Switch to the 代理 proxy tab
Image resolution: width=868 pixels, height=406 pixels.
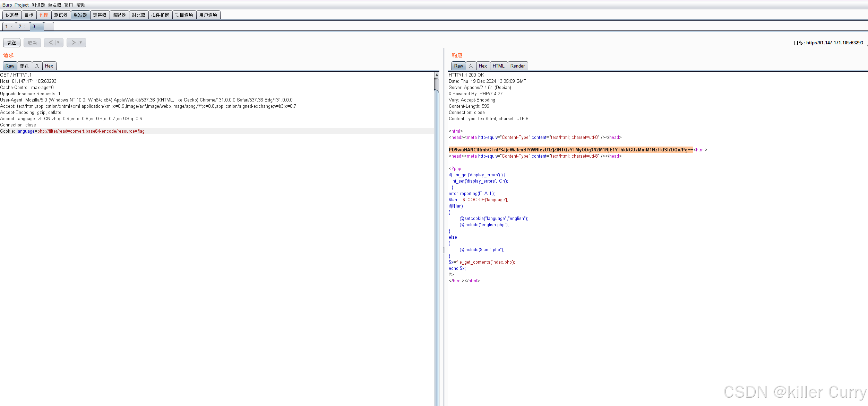click(44, 15)
